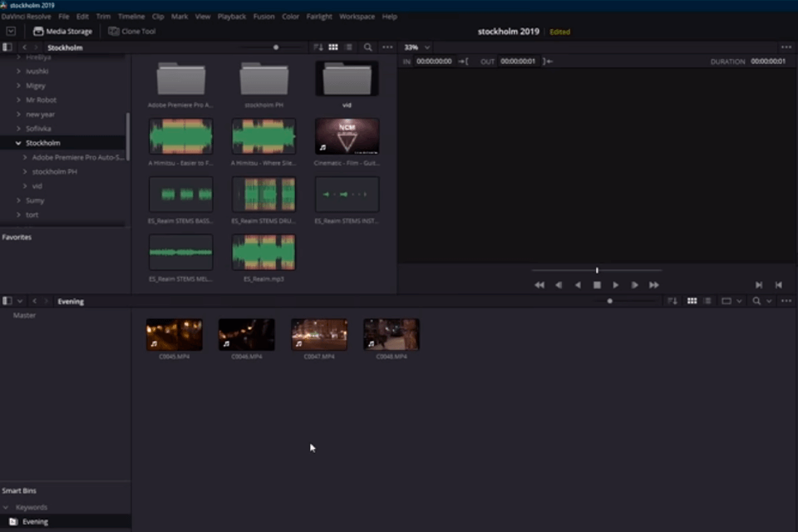Expand the stockholm PH subfolder
798x532 pixels.
click(x=25, y=171)
